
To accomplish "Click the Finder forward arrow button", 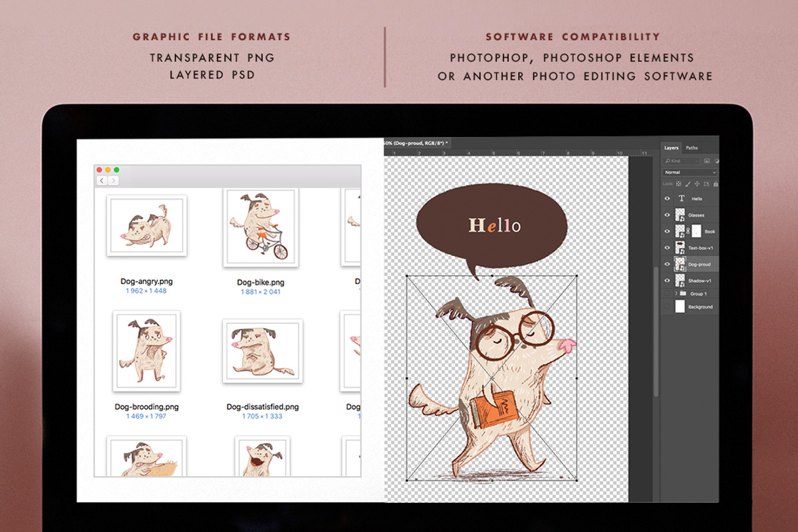I will [x=113, y=180].
